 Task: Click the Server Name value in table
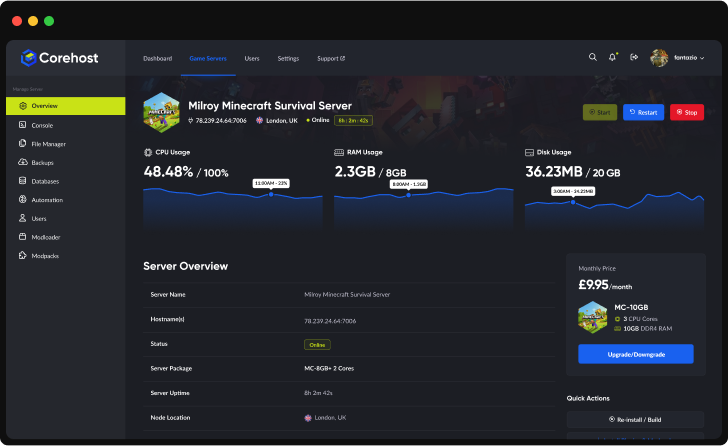coord(347,295)
